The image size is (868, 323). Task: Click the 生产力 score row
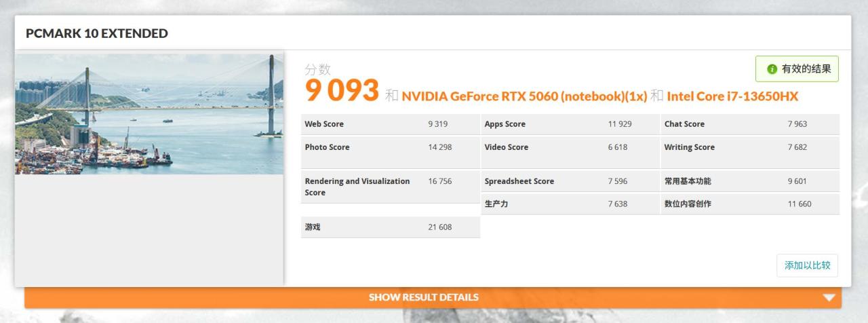coord(570,204)
